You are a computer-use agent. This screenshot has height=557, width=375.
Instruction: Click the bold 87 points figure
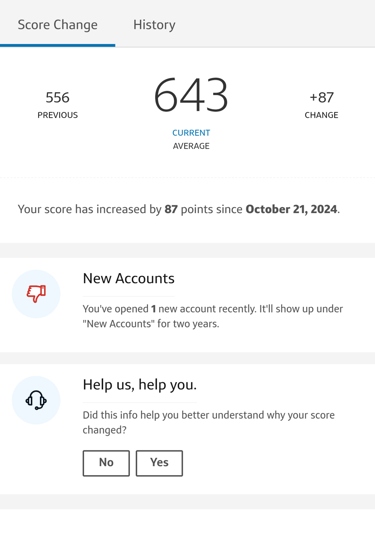coord(171,209)
